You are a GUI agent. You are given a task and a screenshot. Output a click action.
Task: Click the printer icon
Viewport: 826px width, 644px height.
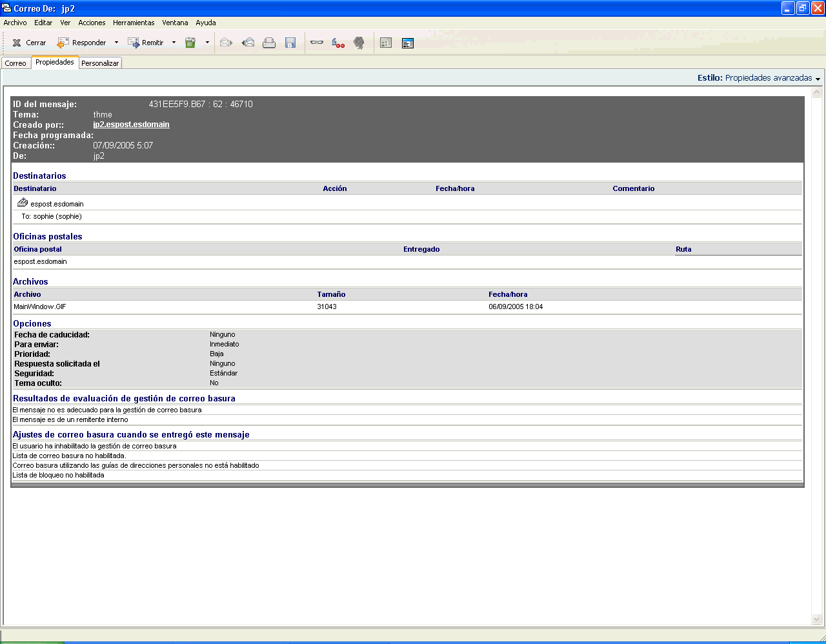click(269, 43)
